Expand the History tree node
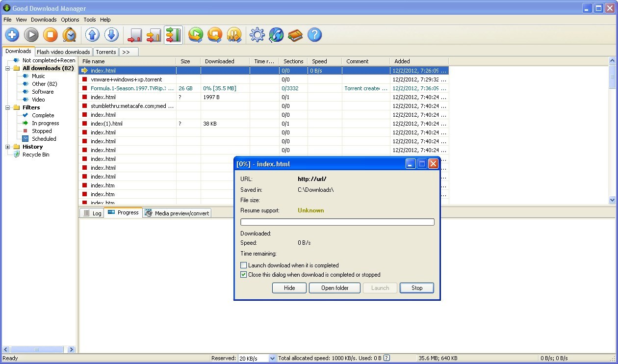Screen dimensions: 618x364 point(7,147)
